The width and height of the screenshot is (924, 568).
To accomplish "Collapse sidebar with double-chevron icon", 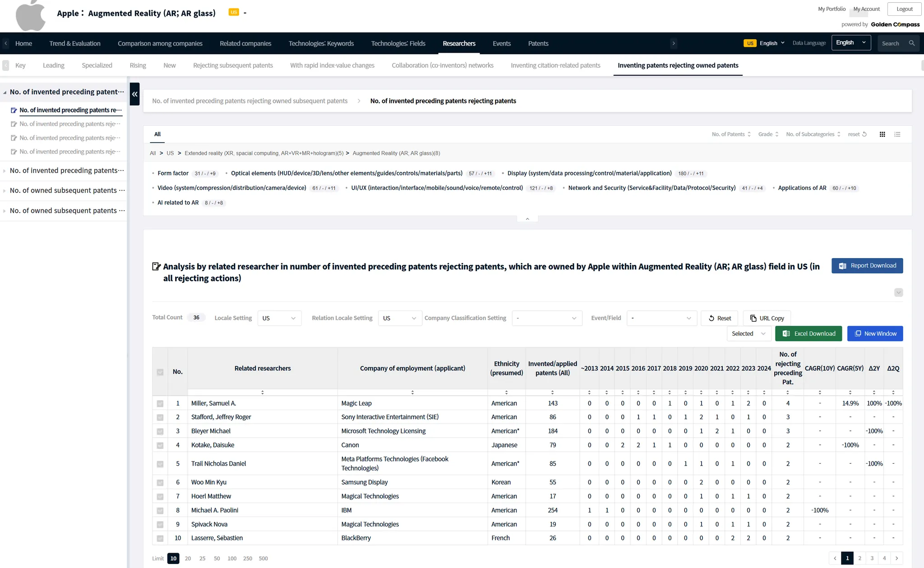I will (134, 94).
